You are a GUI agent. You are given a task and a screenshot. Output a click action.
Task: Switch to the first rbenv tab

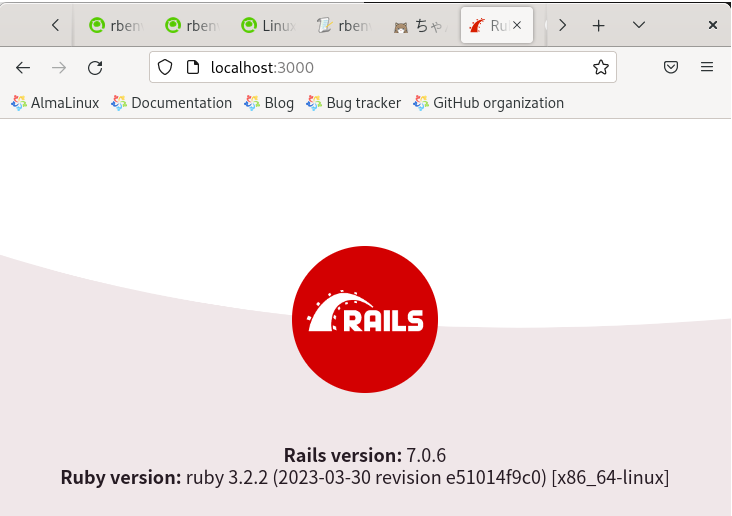(116, 26)
